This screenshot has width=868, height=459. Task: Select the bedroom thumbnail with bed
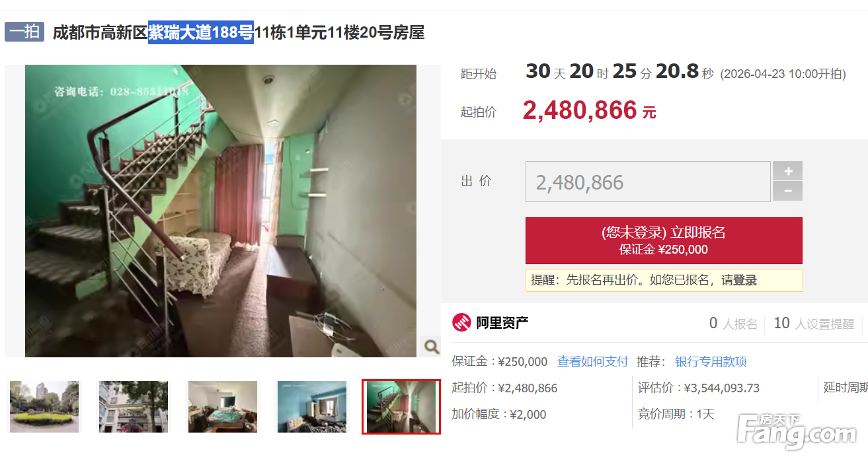coord(223,407)
